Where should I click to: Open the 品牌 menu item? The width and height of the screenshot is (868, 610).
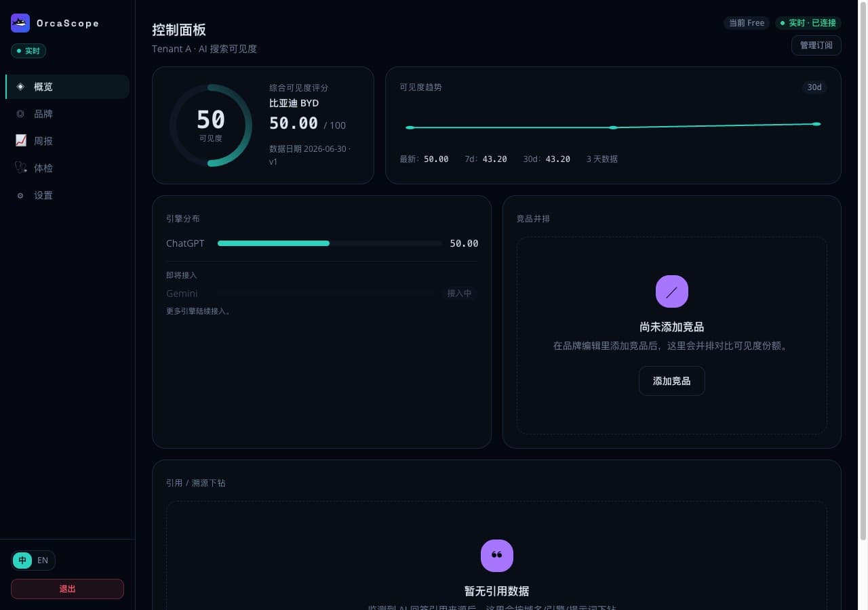(x=67, y=114)
